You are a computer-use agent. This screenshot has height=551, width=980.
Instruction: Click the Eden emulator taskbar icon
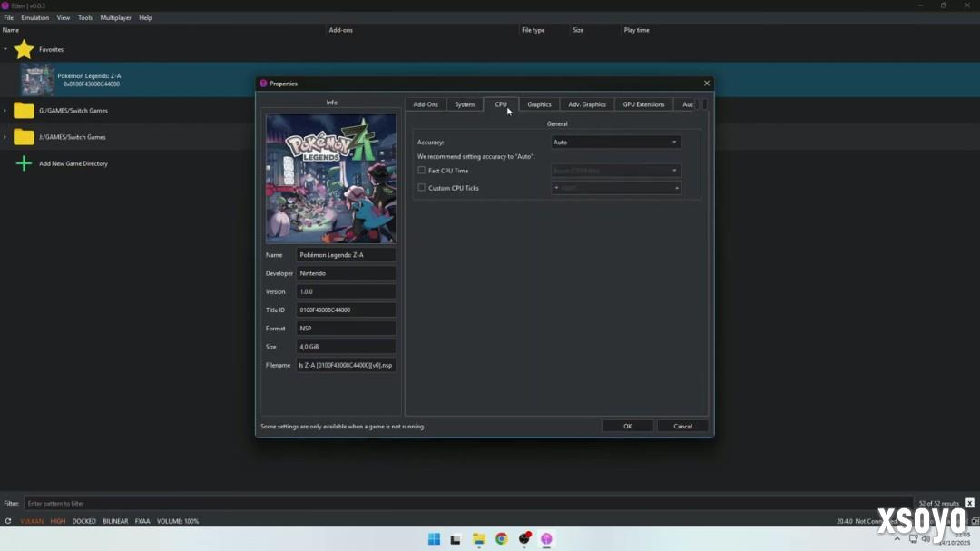[x=546, y=539]
